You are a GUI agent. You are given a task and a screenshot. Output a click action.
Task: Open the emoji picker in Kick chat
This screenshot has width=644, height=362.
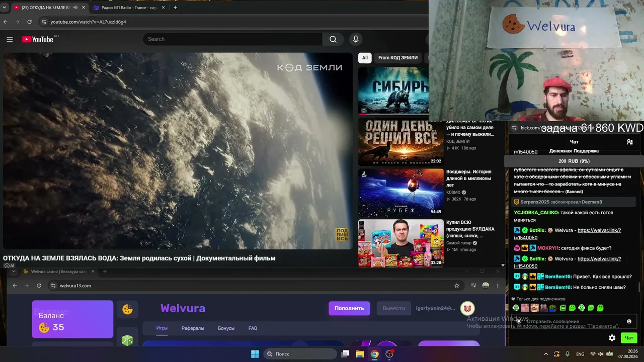(629, 321)
